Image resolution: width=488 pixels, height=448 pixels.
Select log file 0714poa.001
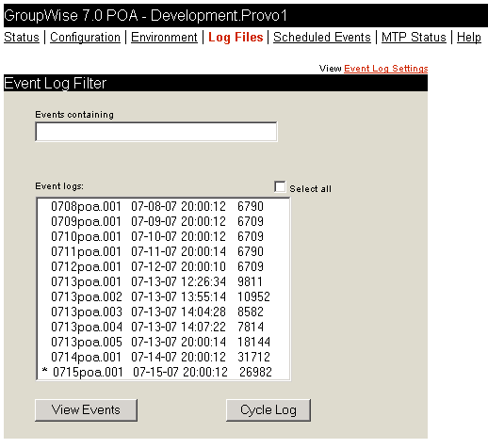click(x=163, y=357)
